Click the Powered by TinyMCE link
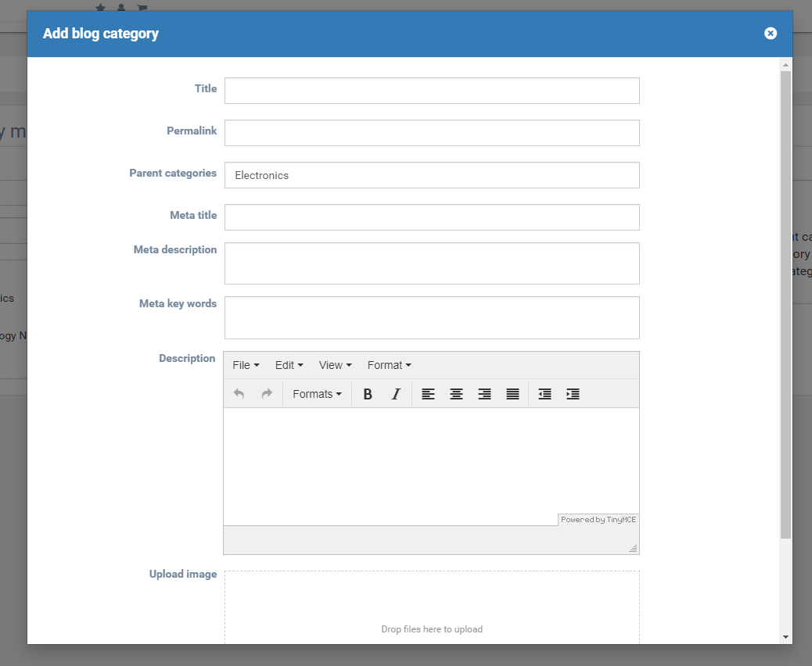 pyautogui.click(x=598, y=520)
